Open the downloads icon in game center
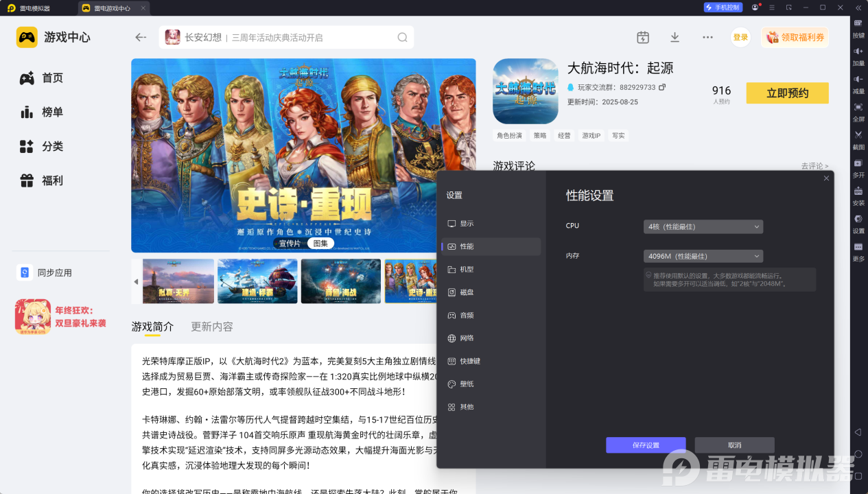 click(x=675, y=37)
